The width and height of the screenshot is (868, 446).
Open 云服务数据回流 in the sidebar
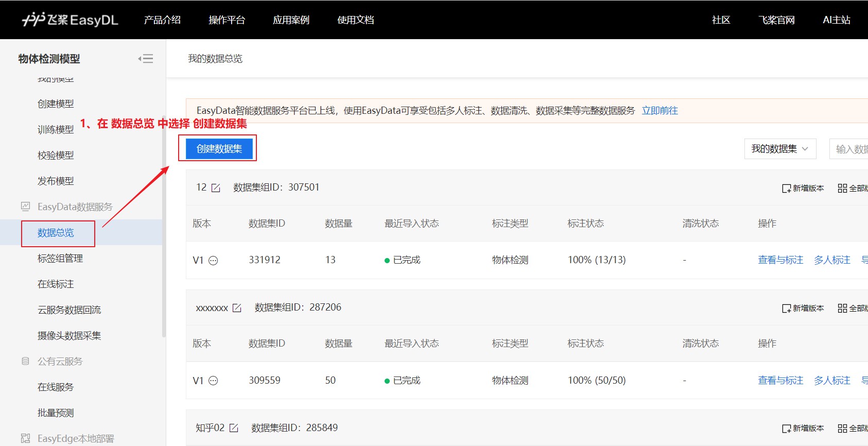coord(69,310)
